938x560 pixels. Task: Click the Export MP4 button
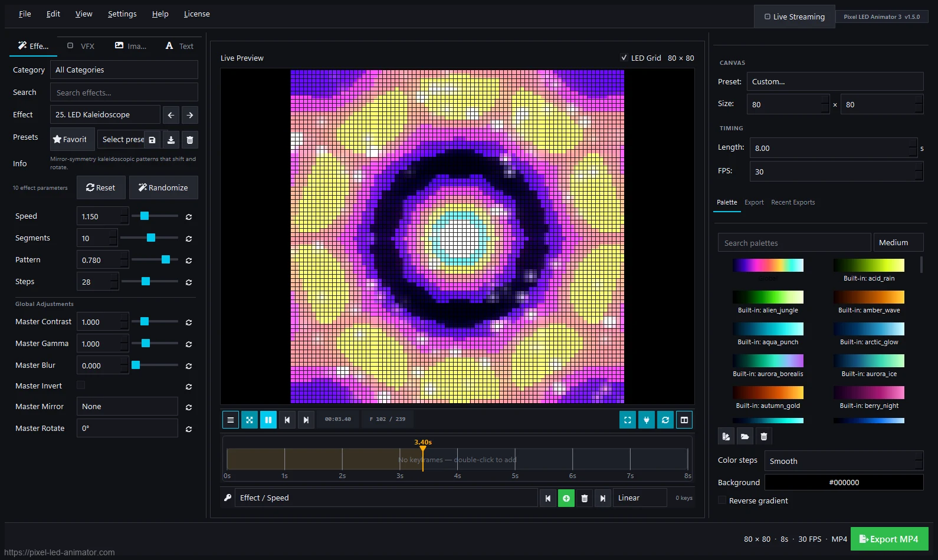pos(889,539)
